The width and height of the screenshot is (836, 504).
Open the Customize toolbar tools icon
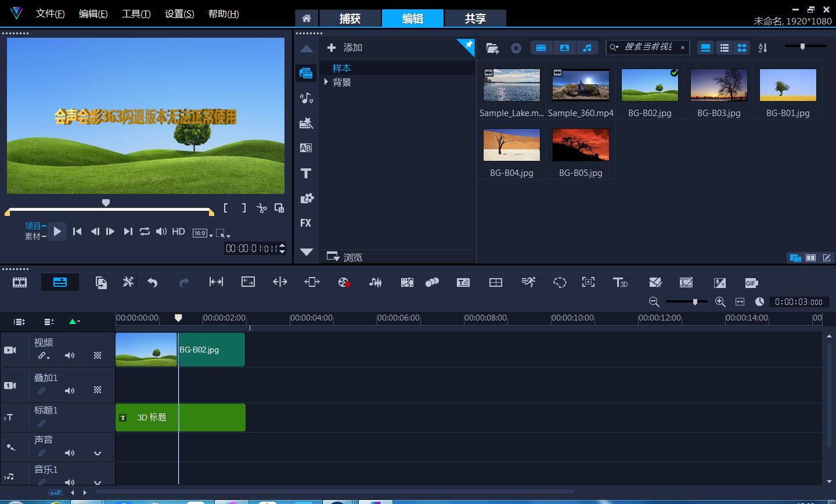coord(128,282)
